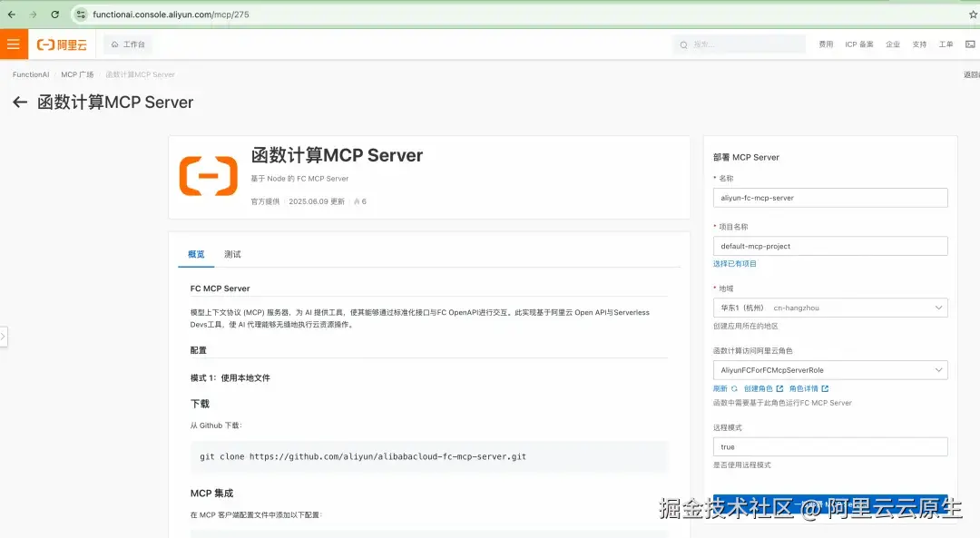Click the MCP 广场 breadcrumb link

coord(78,74)
